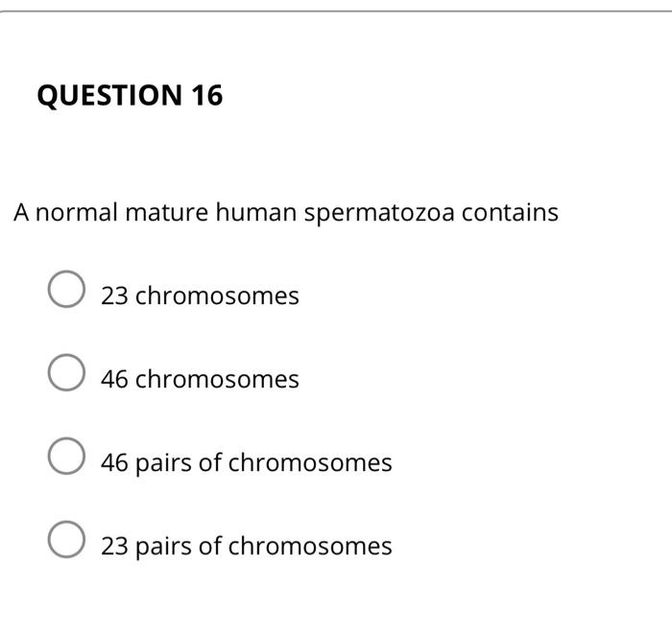Click "pairs" in the 23 pairs option
The width and height of the screenshot is (672, 637).
point(163,548)
